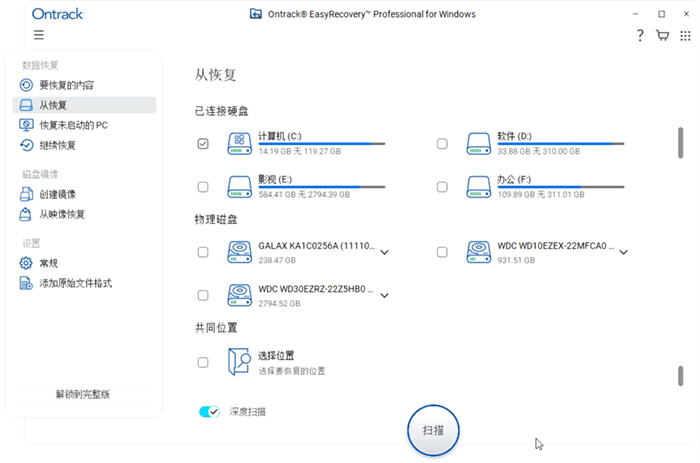Open 添加原始文件格式 entry

pyautogui.click(x=84, y=283)
